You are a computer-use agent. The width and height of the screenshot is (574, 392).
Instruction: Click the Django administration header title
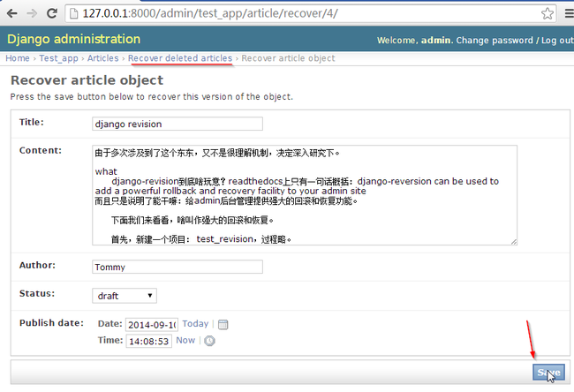pyautogui.click(x=73, y=39)
